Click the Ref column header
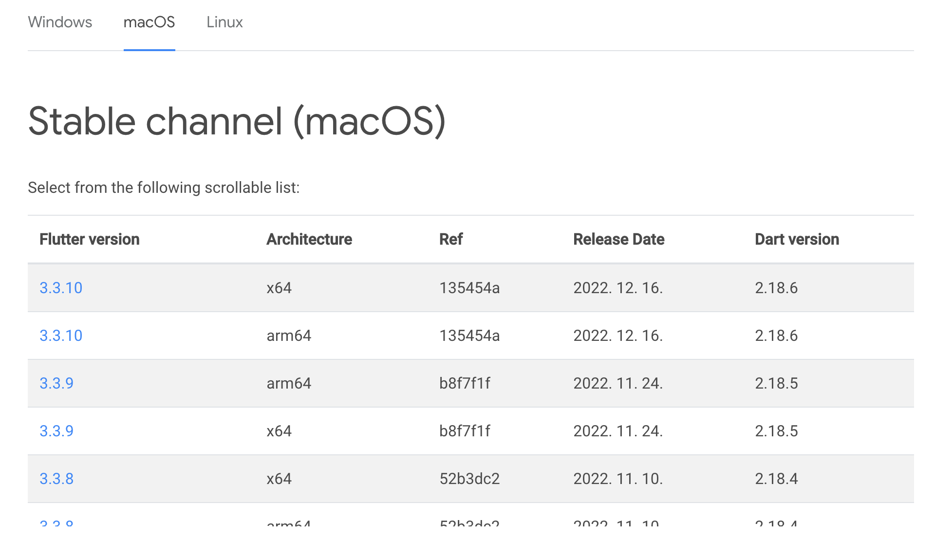The width and height of the screenshot is (935, 560). click(x=451, y=239)
